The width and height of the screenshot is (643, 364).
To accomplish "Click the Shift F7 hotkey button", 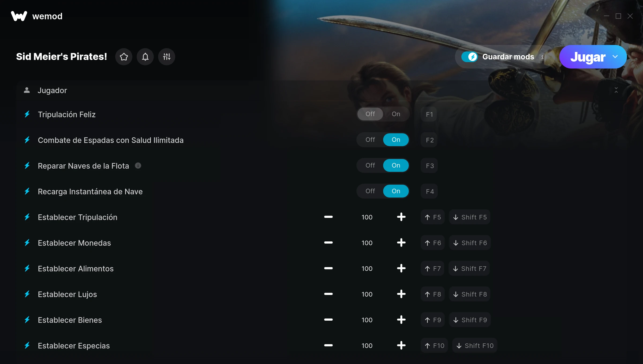I will [469, 268].
